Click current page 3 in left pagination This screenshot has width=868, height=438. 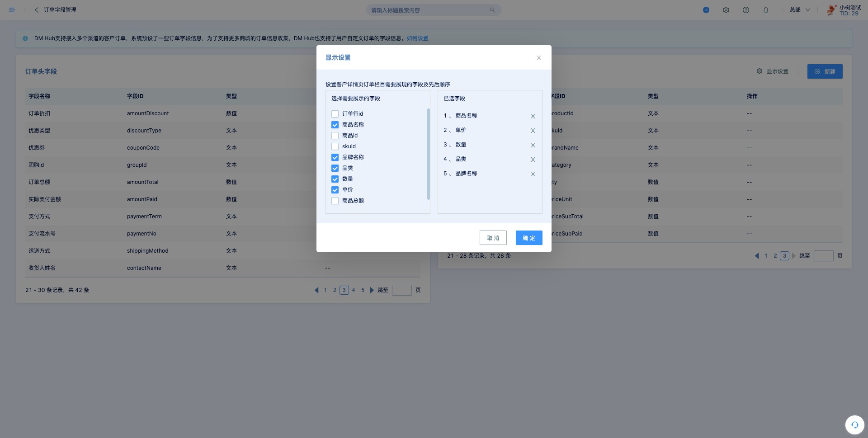coord(344,290)
